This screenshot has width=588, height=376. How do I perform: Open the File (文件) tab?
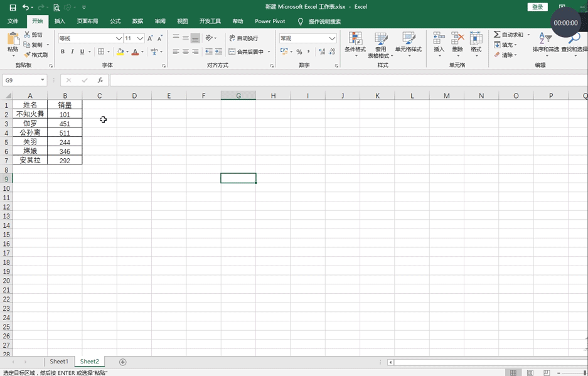[13, 21]
